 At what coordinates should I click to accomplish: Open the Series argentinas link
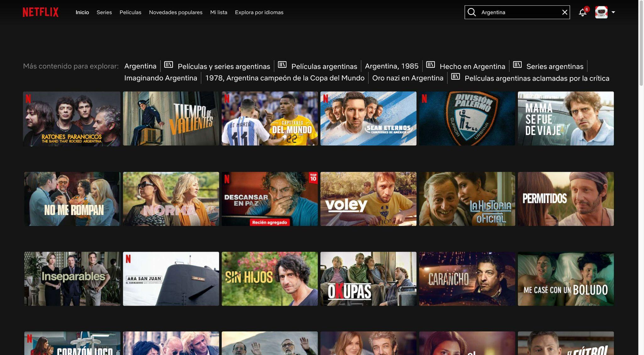(x=555, y=67)
